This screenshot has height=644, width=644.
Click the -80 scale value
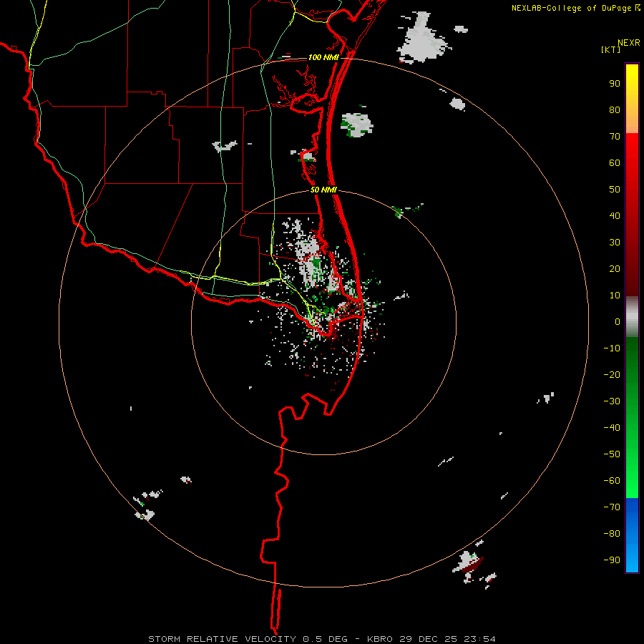pos(612,534)
